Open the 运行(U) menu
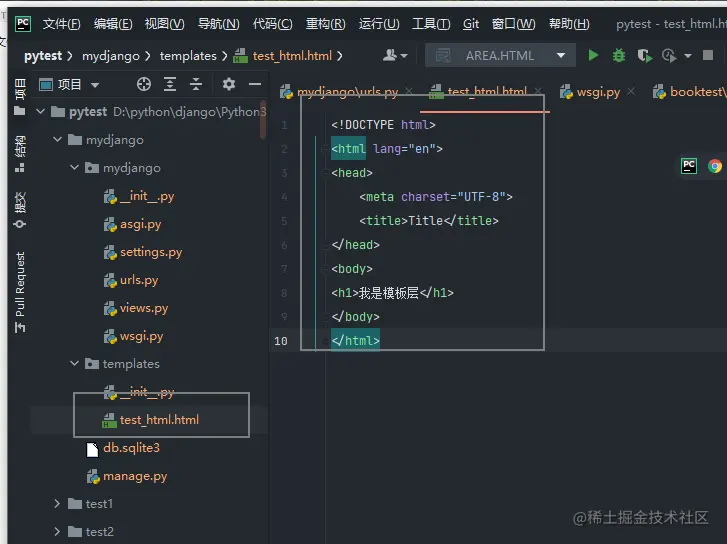 (x=378, y=24)
